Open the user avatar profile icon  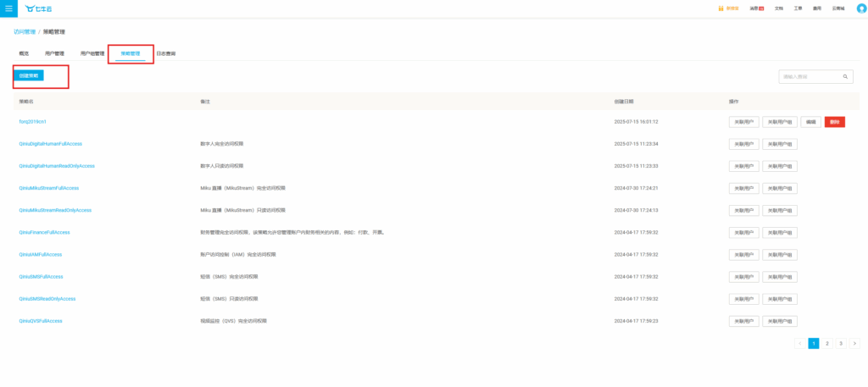point(861,8)
